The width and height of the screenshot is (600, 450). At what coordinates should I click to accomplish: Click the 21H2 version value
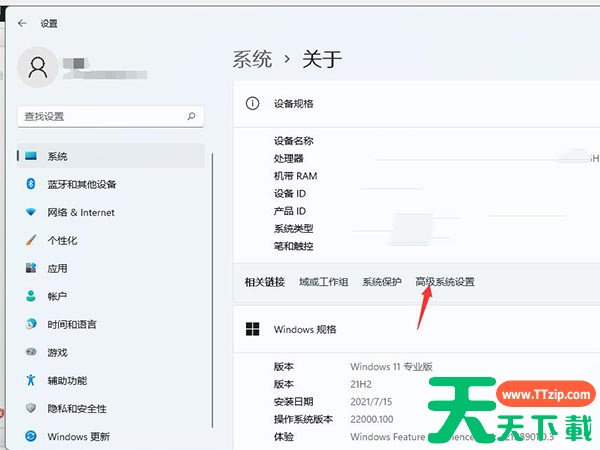(x=361, y=384)
